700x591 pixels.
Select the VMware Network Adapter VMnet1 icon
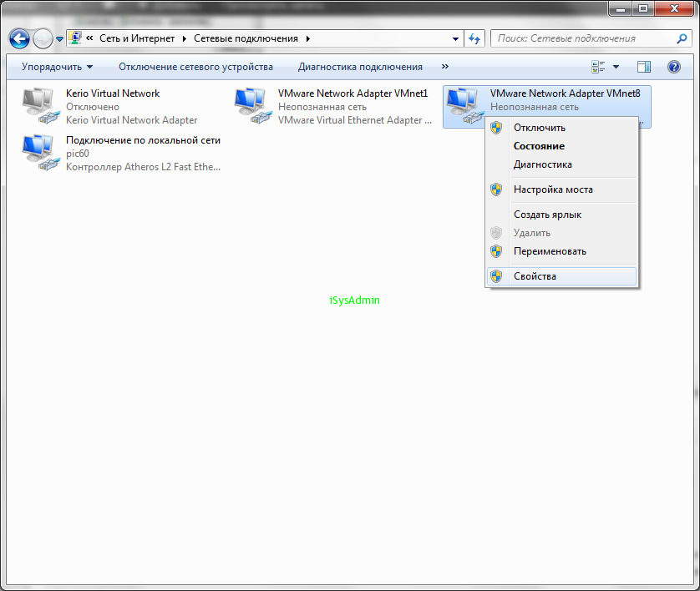pyautogui.click(x=249, y=104)
